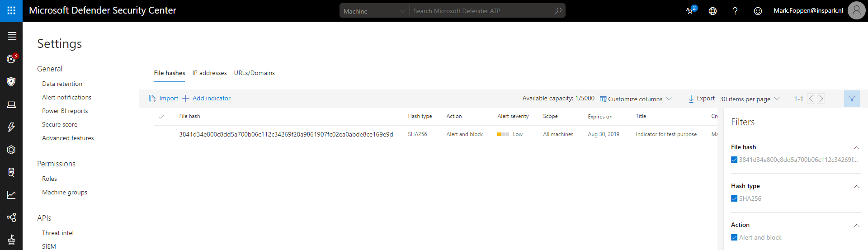The height and width of the screenshot is (250, 868).
Task: Open the help question mark icon
Action: coord(735,11)
